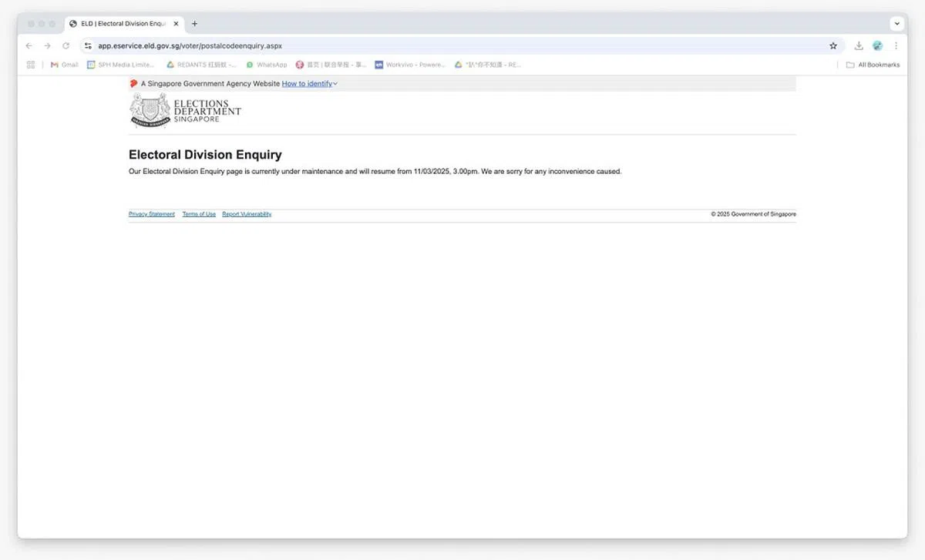Open the browser downloads icon
The height and width of the screenshot is (560, 925).
pos(859,46)
